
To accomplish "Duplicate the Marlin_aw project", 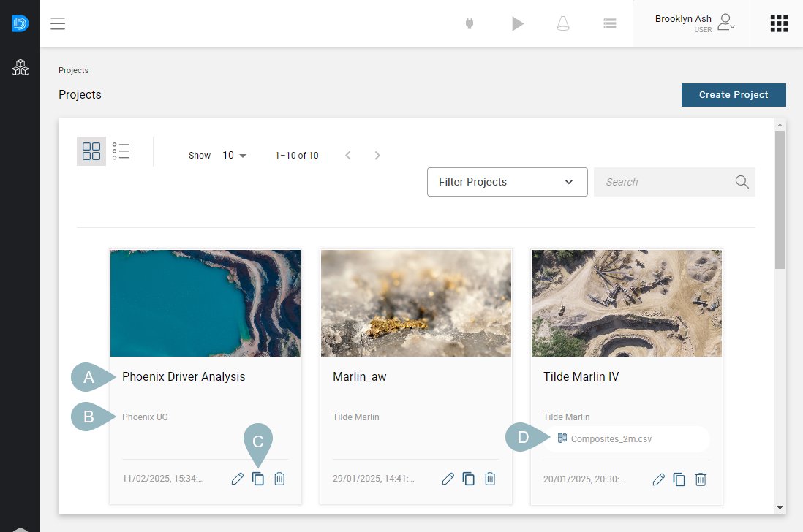I will [x=469, y=479].
